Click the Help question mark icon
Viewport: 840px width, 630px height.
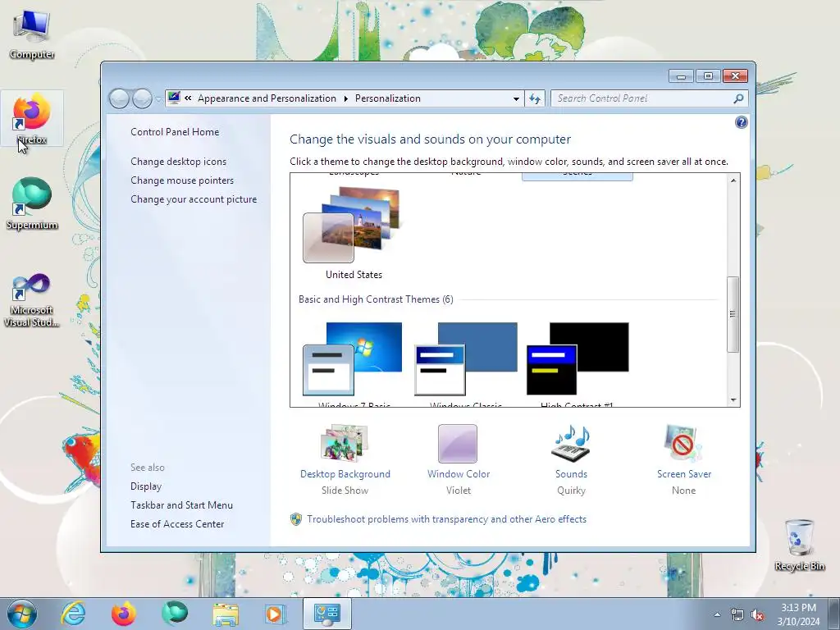click(x=741, y=123)
